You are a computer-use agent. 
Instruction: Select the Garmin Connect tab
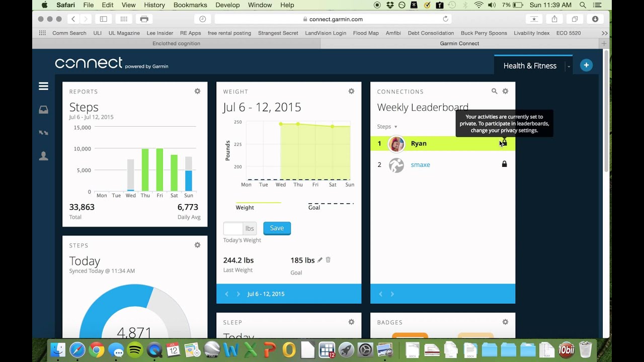click(x=459, y=44)
